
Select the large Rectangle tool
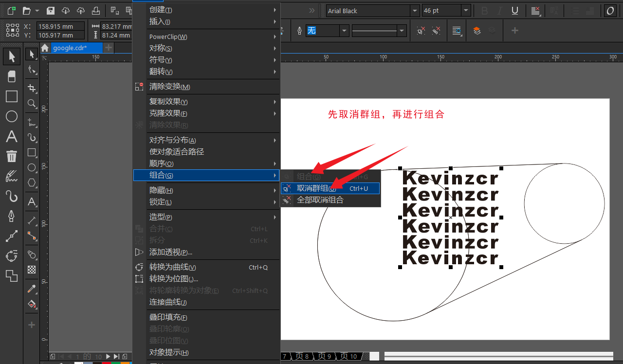(12, 96)
